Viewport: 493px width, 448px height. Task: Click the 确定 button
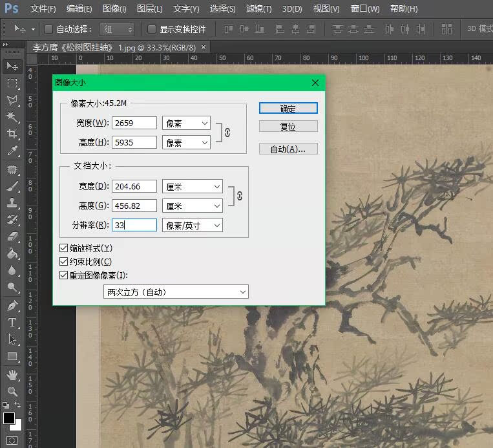click(x=288, y=109)
